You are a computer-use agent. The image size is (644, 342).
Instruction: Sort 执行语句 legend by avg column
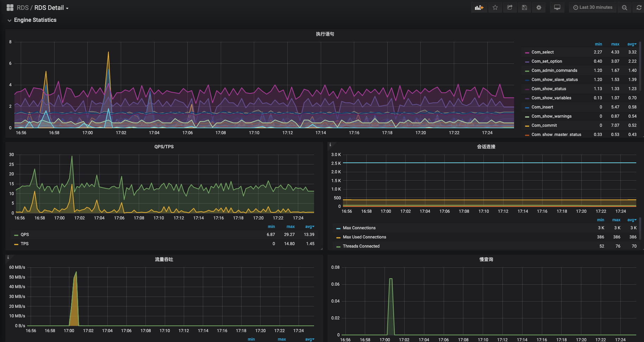(x=632, y=44)
